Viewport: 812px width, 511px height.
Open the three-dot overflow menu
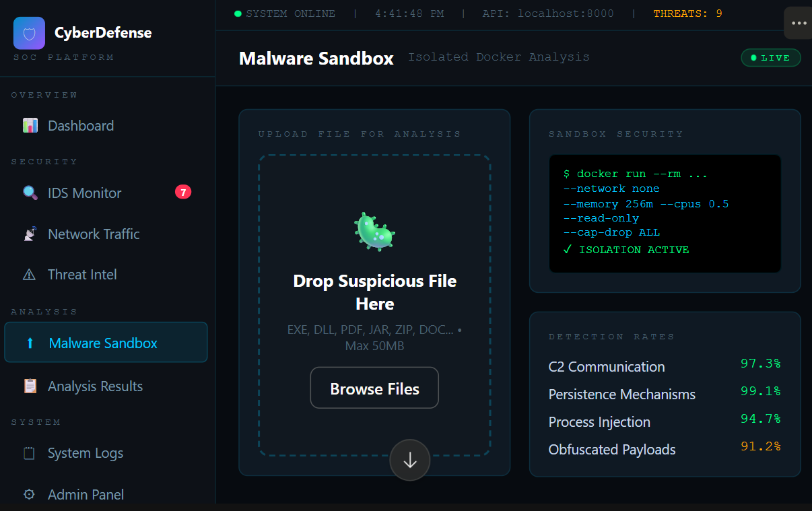point(799,23)
